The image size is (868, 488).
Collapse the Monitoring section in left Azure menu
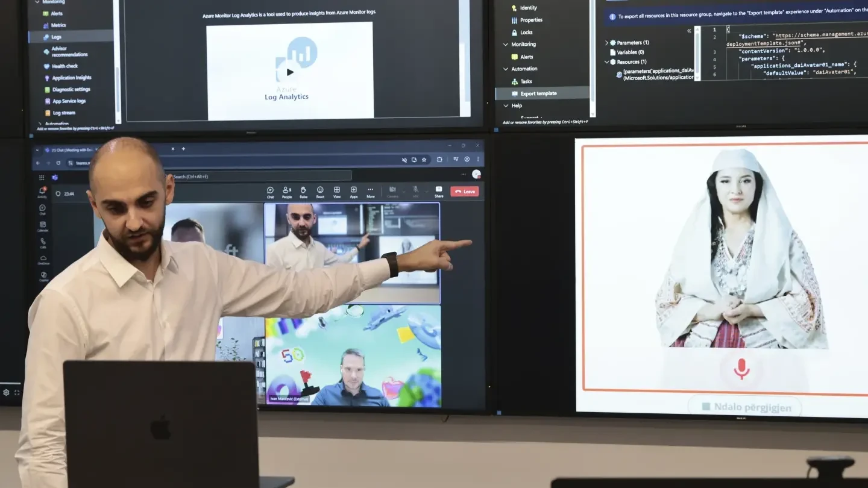pos(37,2)
